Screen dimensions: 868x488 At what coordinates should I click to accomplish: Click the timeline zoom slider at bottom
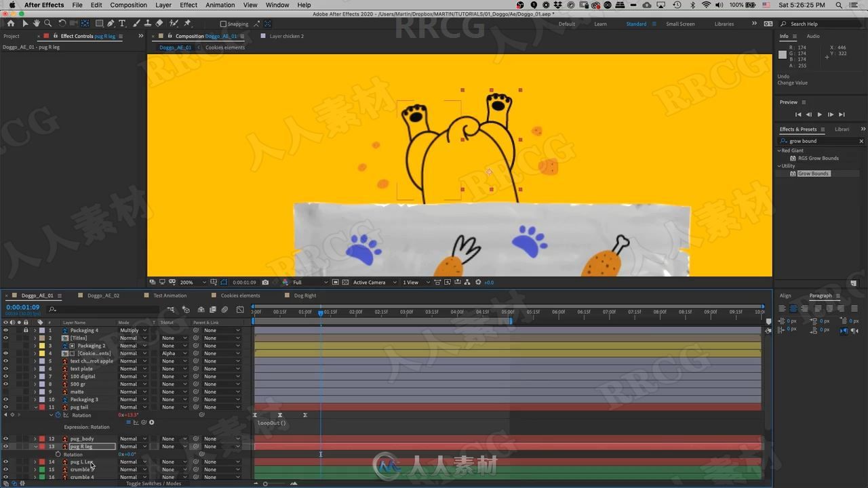(265, 483)
